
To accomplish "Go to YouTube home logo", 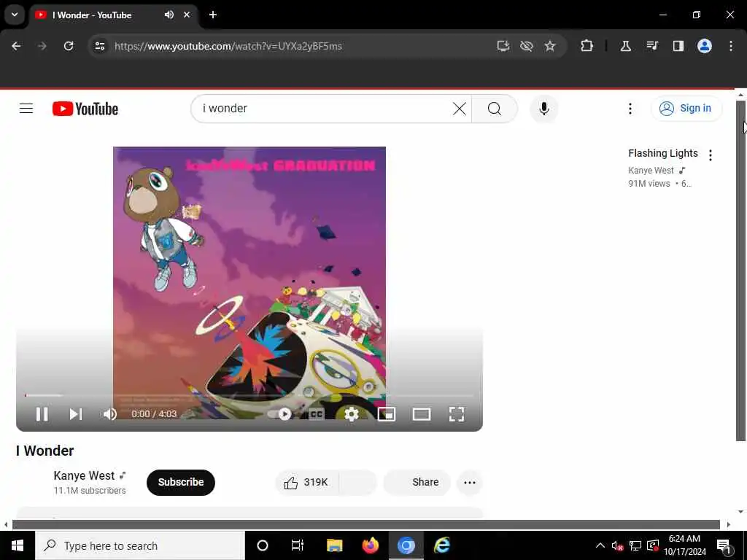I will pyautogui.click(x=85, y=109).
